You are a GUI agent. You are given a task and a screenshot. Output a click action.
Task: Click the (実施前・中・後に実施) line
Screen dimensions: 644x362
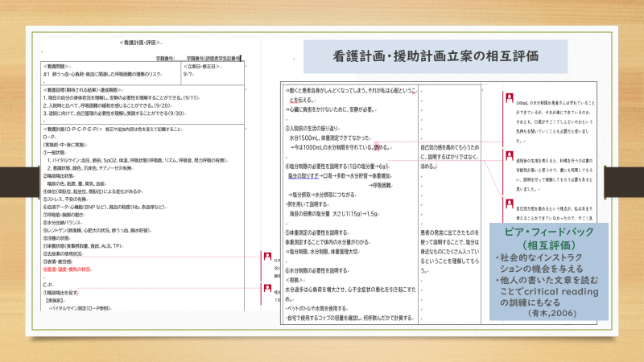(65, 145)
